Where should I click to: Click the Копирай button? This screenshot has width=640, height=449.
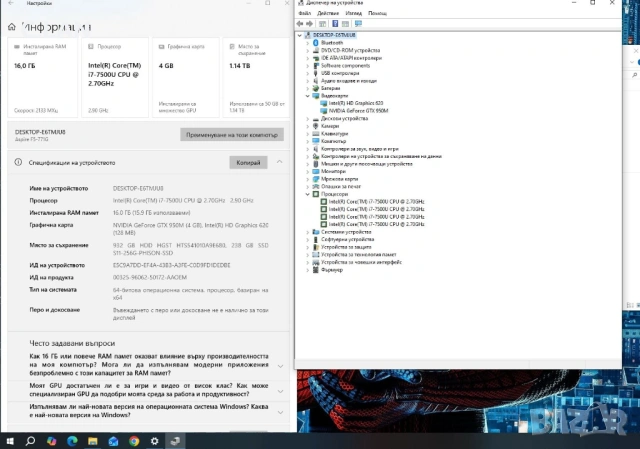(x=248, y=162)
